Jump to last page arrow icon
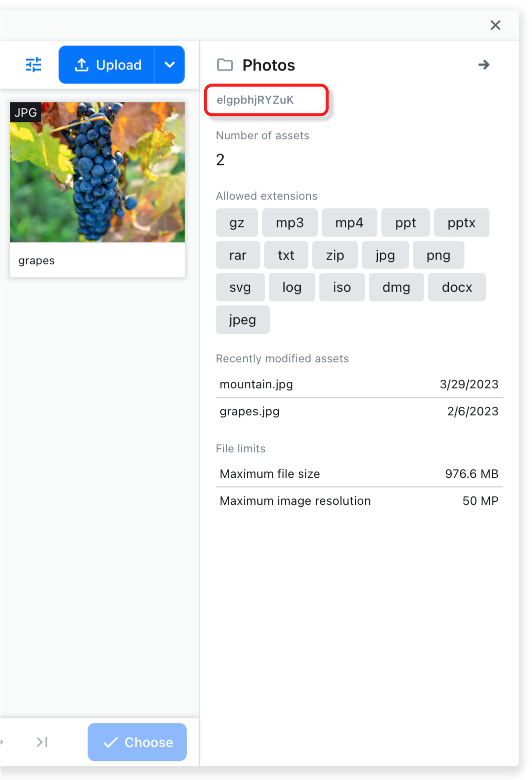 pos(43,742)
